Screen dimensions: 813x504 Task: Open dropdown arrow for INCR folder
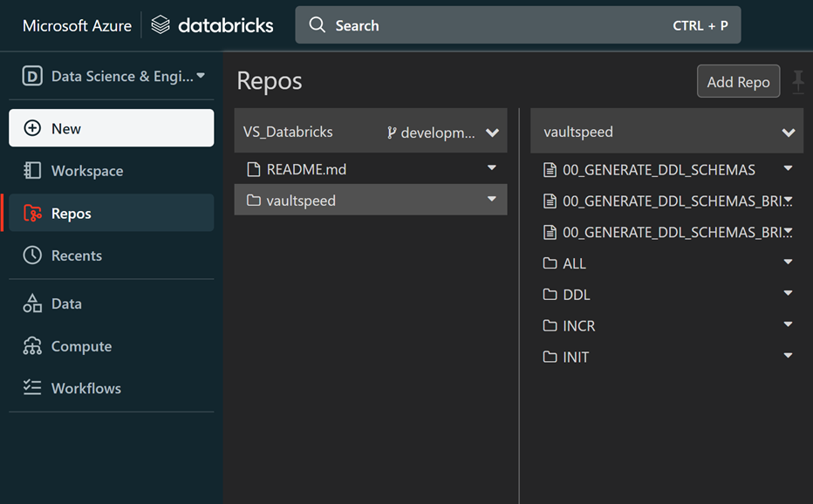tap(789, 325)
